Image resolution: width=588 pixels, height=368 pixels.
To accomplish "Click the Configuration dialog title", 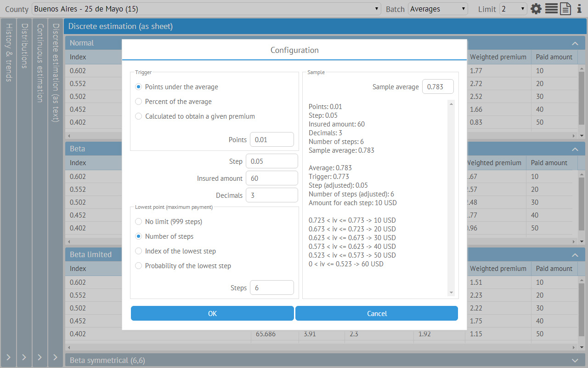I will point(294,50).
